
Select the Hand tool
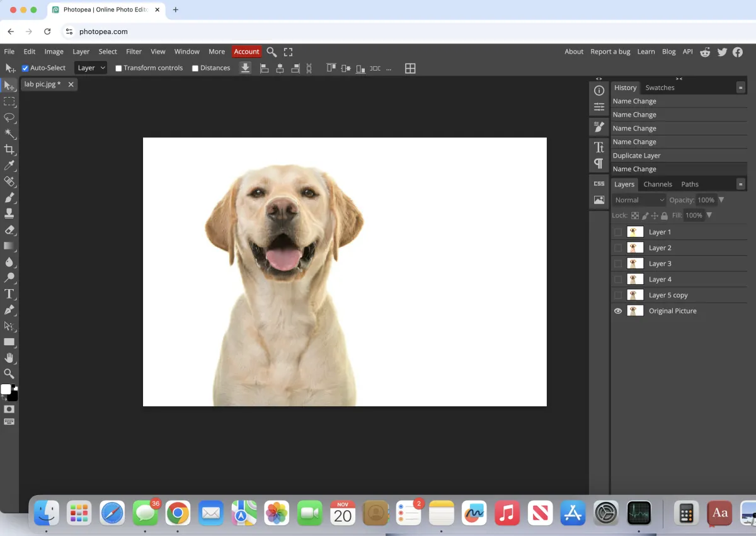[x=9, y=358]
